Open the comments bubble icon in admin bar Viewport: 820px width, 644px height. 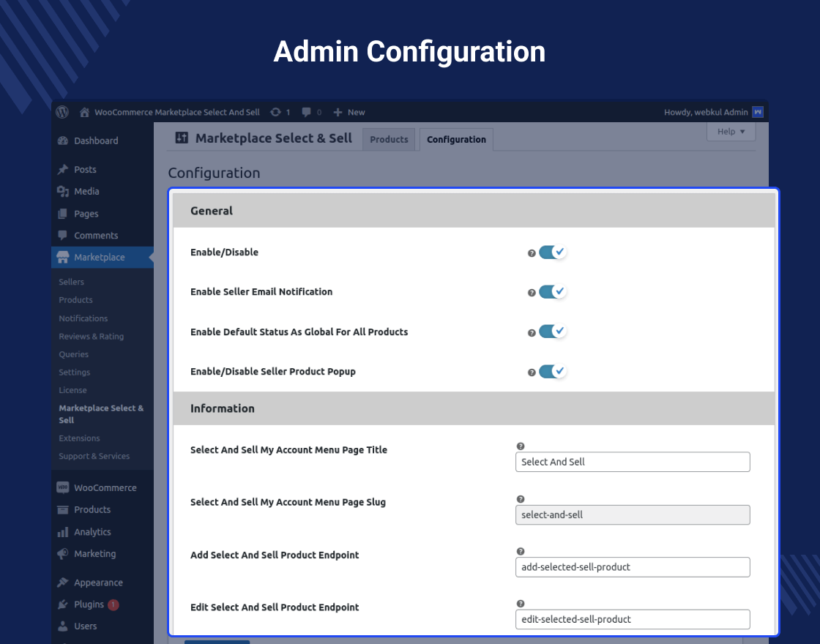tap(307, 112)
